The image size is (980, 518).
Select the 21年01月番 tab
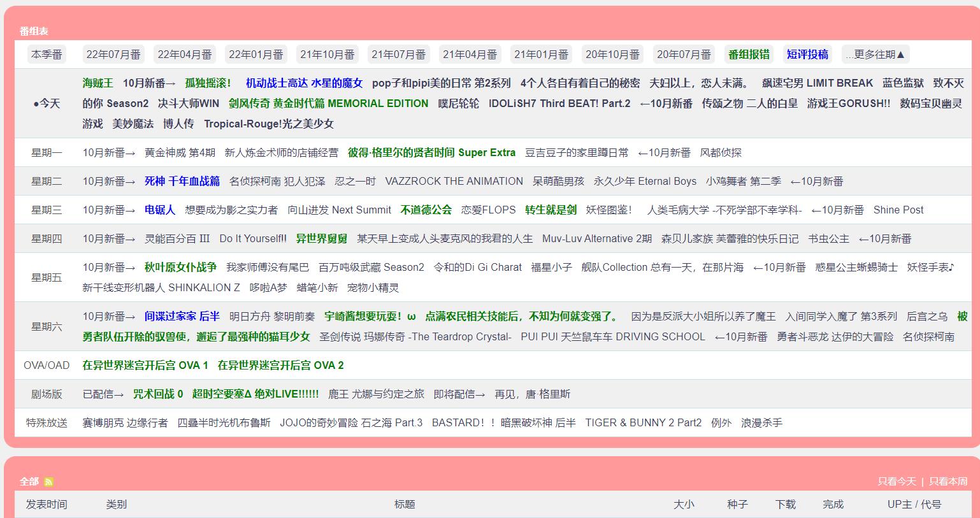point(542,54)
